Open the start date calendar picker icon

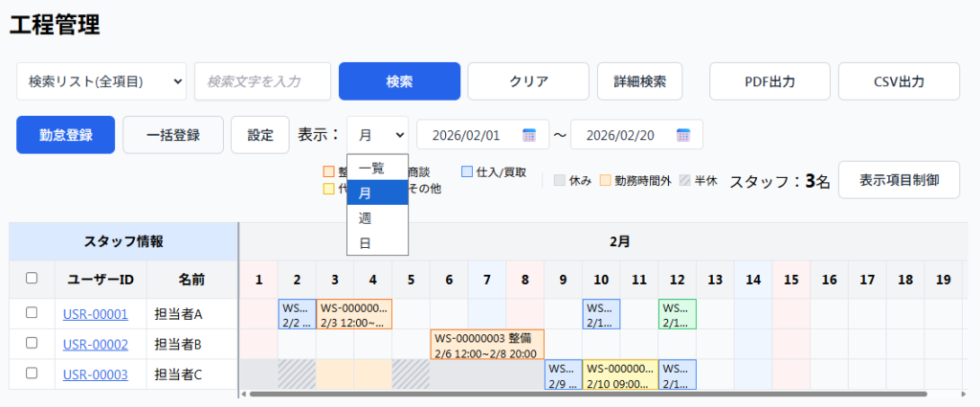tap(529, 135)
